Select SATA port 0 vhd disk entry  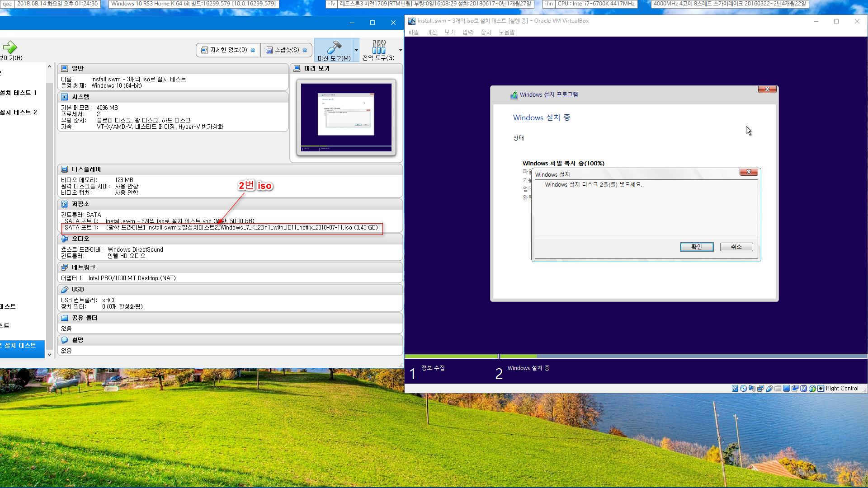[159, 221]
